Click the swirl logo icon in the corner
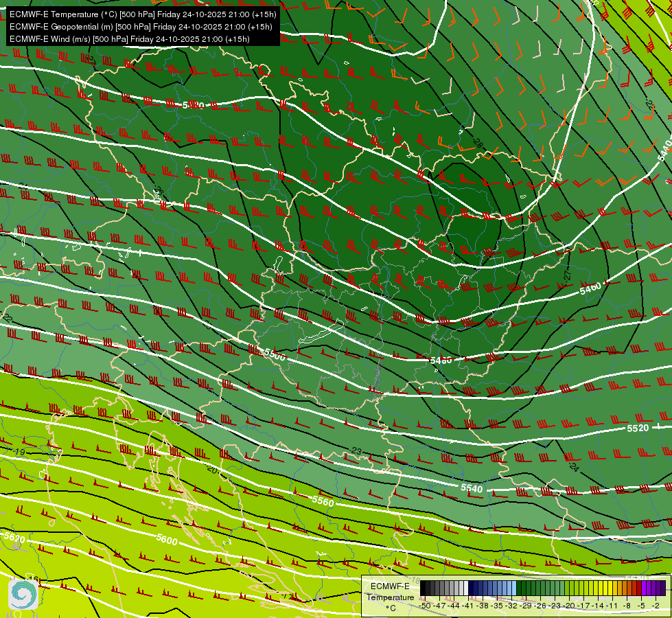Viewport: 672px width, 618px height. coord(23,594)
